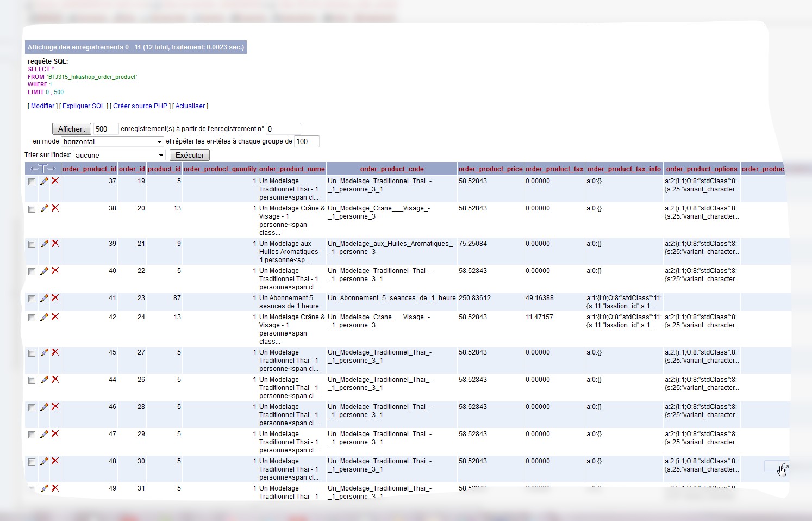The height and width of the screenshot is (521, 812).
Task: Edit the row with order_product_id 42
Action: pos(44,317)
